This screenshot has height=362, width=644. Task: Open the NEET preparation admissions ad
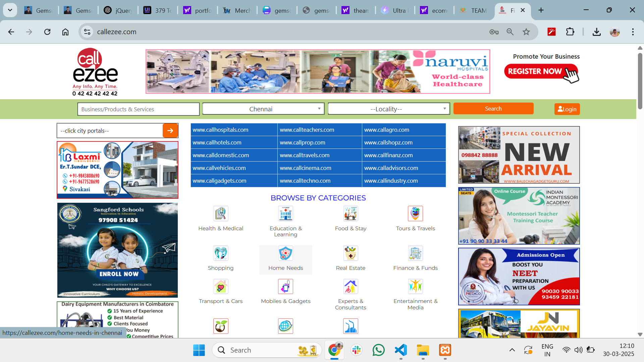coord(519,277)
